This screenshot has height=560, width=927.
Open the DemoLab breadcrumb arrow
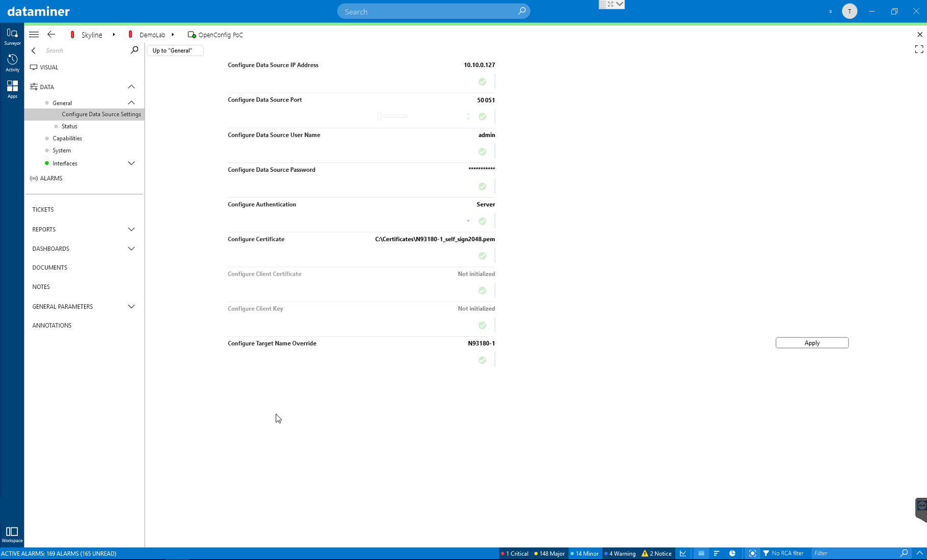pyautogui.click(x=173, y=35)
